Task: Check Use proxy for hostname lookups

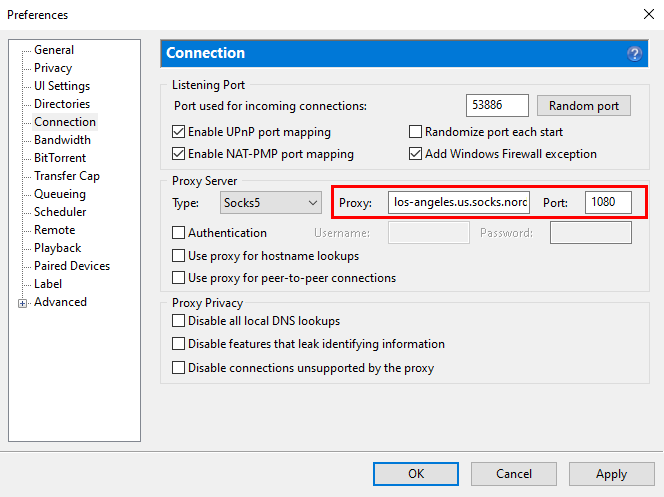Action: [179, 256]
